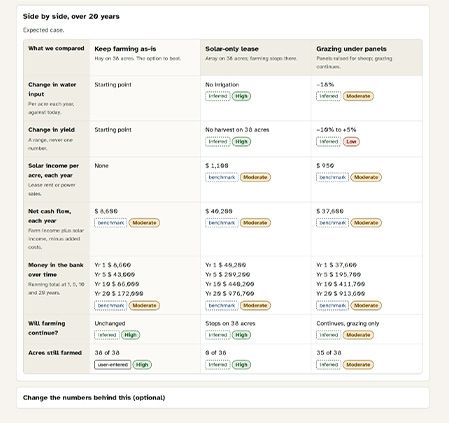Screen dimensions: 449x423
Task: Click the Yr 20 total in Grazing under panels column
Action: [x=341, y=294]
